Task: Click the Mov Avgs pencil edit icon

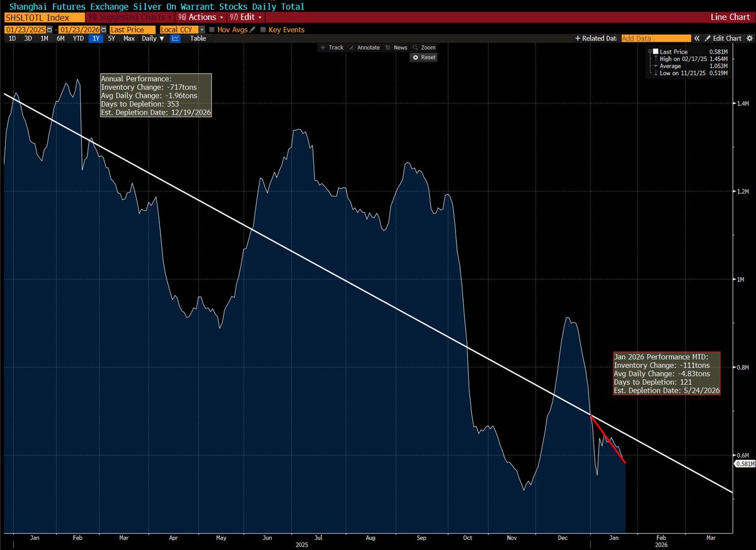Action: (x=253, y=30)
